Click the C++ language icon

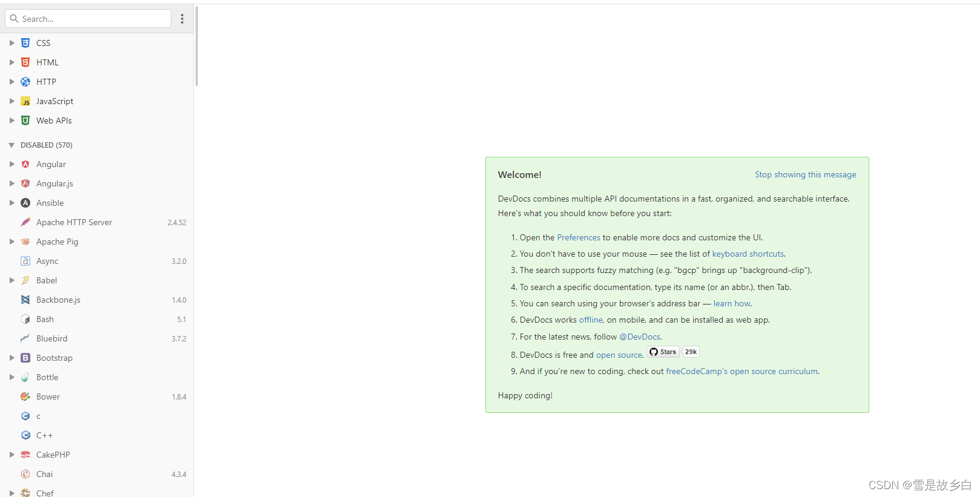click(25, 435)
